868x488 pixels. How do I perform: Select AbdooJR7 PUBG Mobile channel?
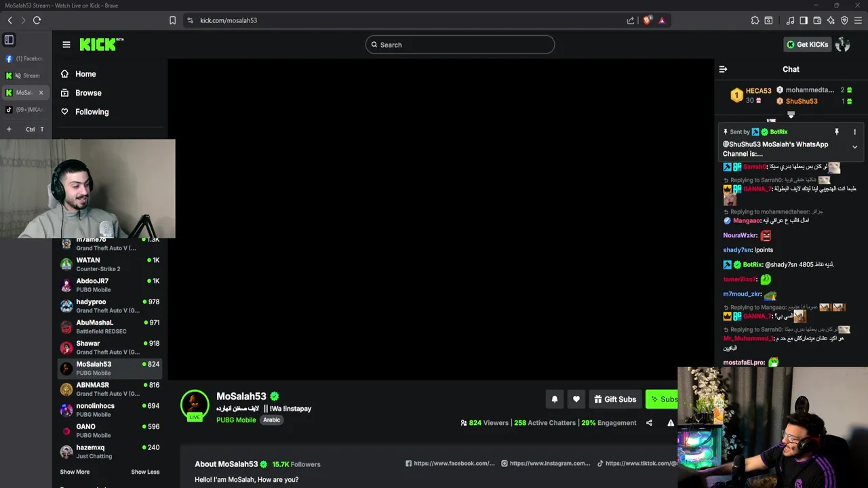click(110, 285)
